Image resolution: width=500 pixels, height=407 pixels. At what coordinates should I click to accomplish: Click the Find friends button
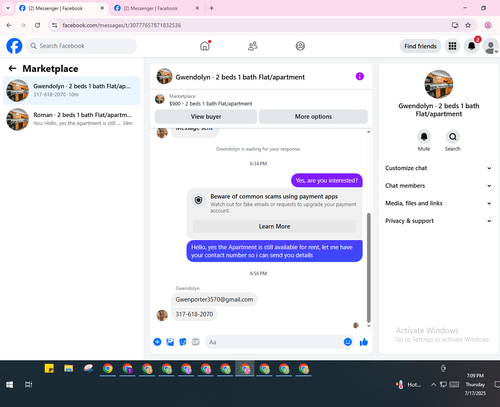click(x=420, y=46)
